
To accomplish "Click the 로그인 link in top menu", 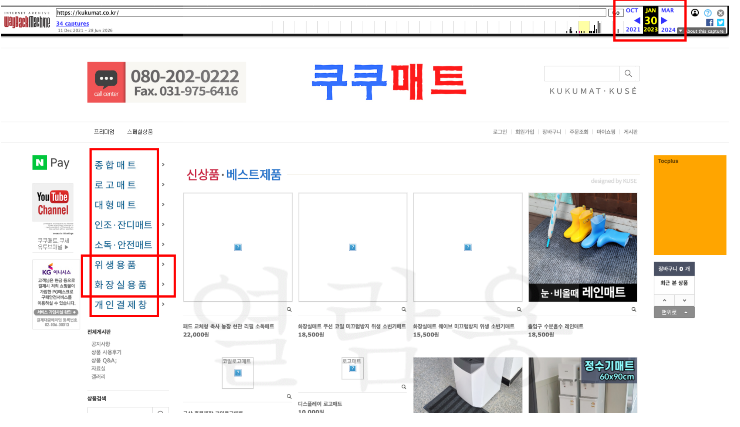I will [x=500, y=132].
